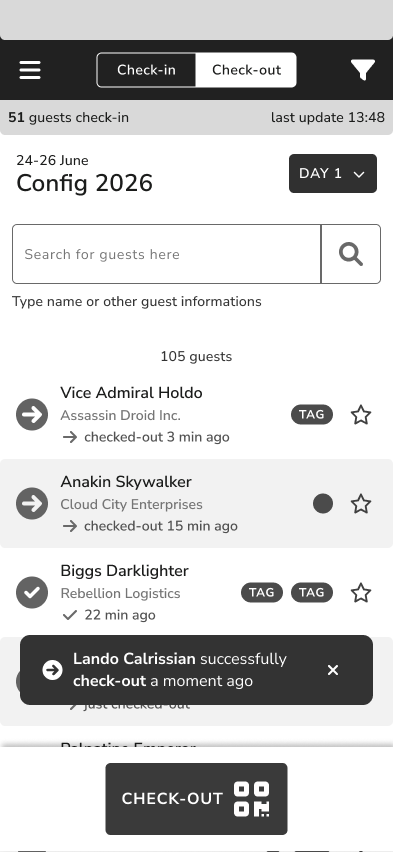
Task: Click the arrow icon in Lando Calrissian toast
Action: point(52,670)
